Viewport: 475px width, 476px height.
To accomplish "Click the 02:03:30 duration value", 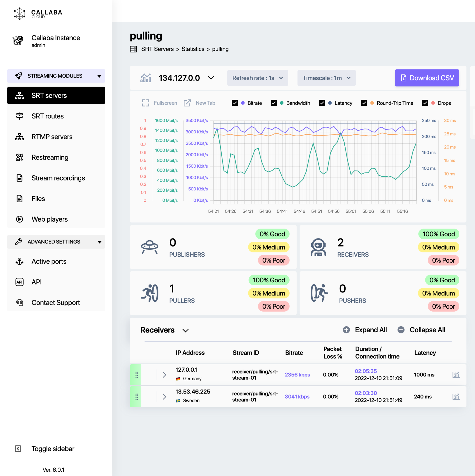I will 366,393.
